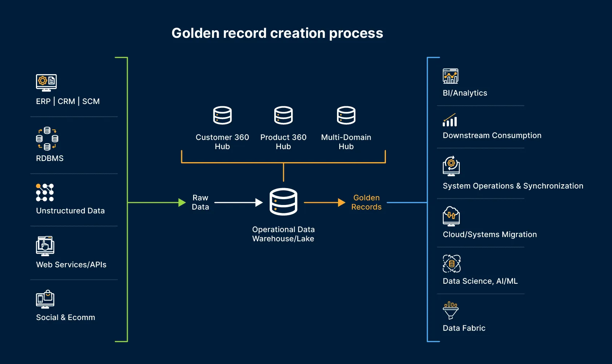Screen dimensions: 612x364
Task: Click the Unstructured Data dots icon
Action: coord(45,192)
